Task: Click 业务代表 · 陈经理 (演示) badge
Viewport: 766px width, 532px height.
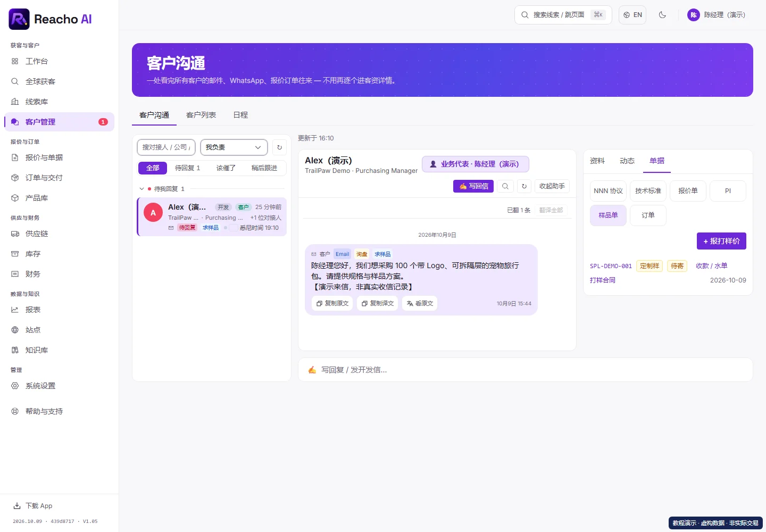Action: [476, 164]
